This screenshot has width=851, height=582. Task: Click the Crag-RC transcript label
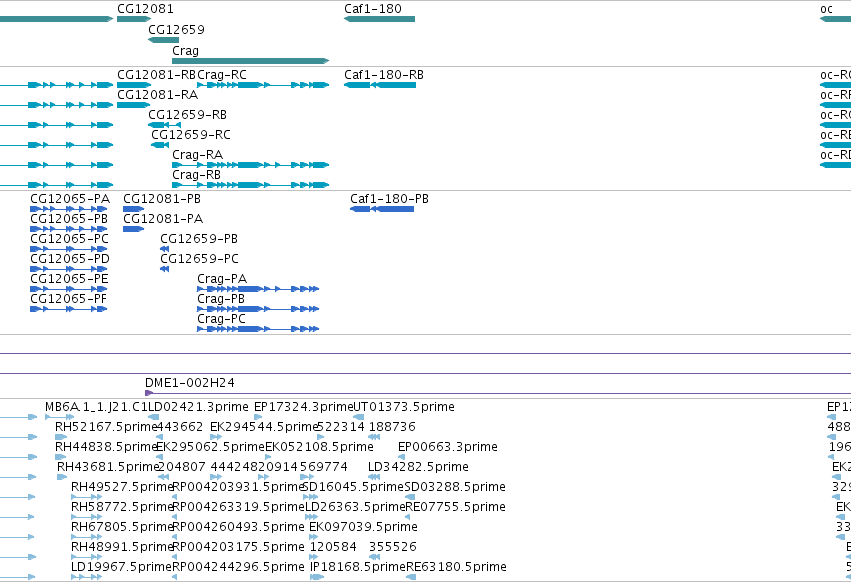(221, 74)
